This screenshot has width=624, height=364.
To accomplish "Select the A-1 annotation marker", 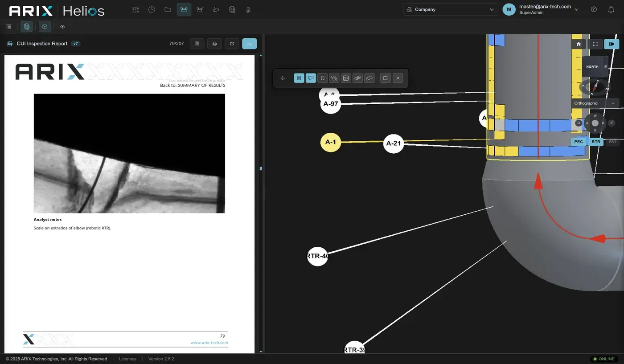I will [331, 142].
